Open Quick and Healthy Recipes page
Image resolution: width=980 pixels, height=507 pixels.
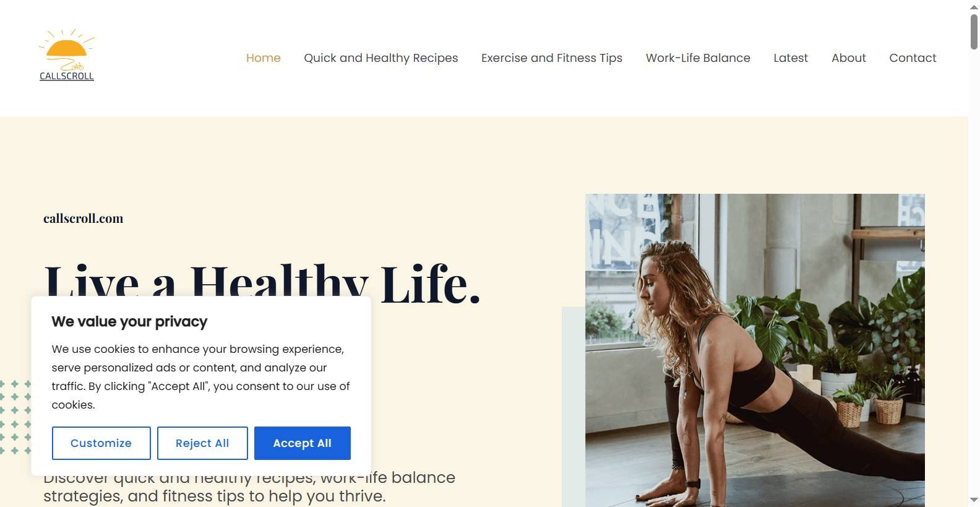pos(380,58)
